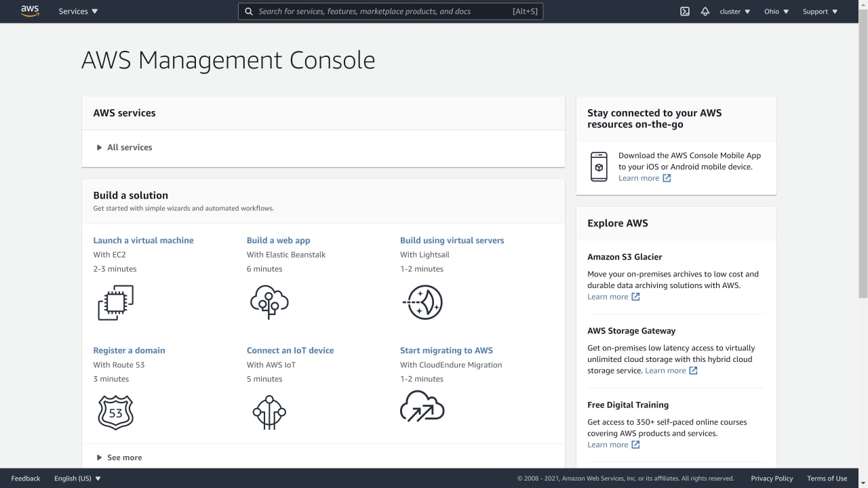Expand See more solutions
This screenshot has width=868, height=488.
coord(119,457)
